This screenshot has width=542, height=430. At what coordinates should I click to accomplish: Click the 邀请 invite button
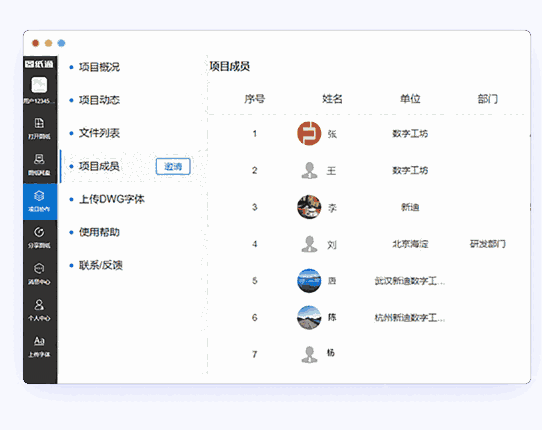[x=173, y=167]
